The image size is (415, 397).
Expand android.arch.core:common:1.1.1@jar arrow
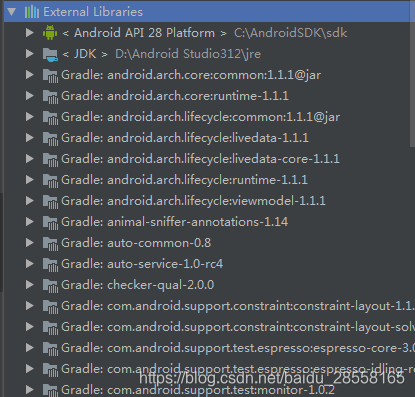pos(30,75)
